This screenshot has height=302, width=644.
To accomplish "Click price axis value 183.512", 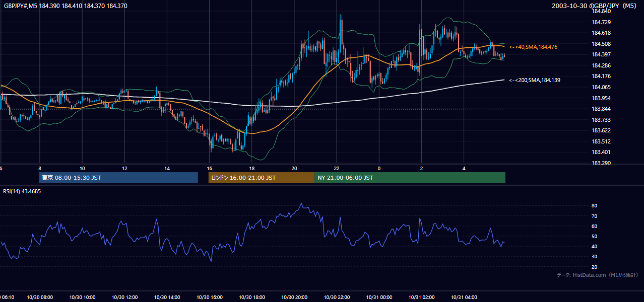I will point(601,141).
